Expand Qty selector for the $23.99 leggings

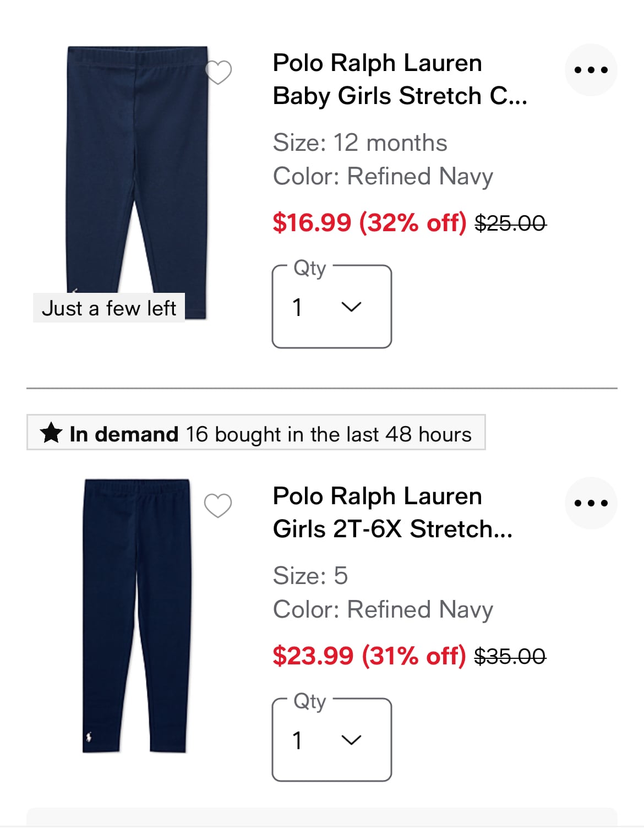[x=331, y=740]
